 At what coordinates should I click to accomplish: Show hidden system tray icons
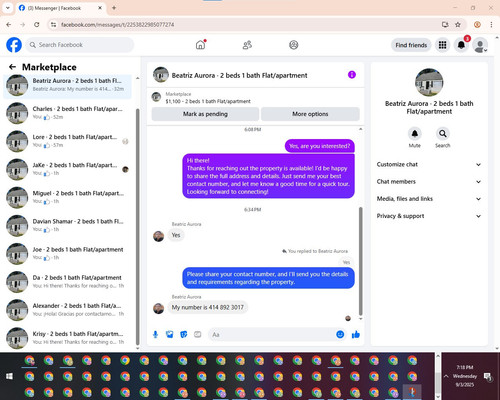point(446,376)
